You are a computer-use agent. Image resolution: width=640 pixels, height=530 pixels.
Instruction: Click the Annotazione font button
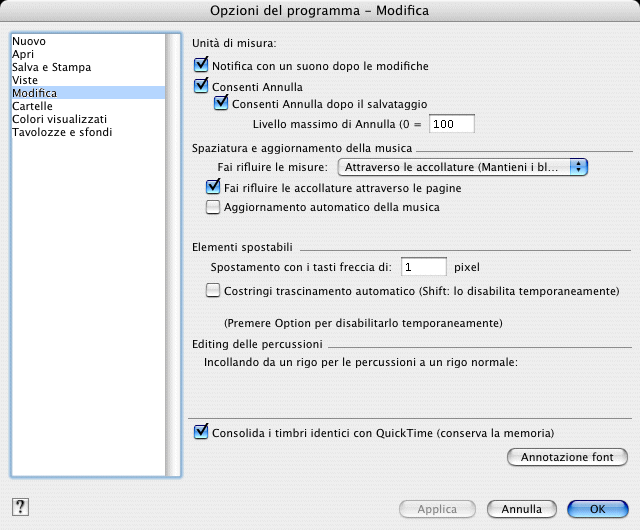(x=568, y=458)
